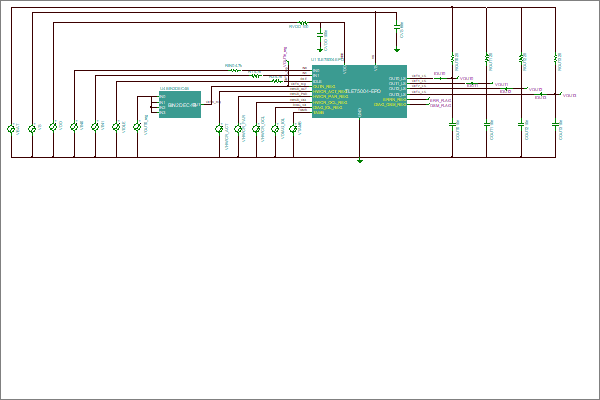Image resolution: width=600 pixels, height=400 pixels.
Task: Select the BIN2DEC component block
Action: (180, 104)
